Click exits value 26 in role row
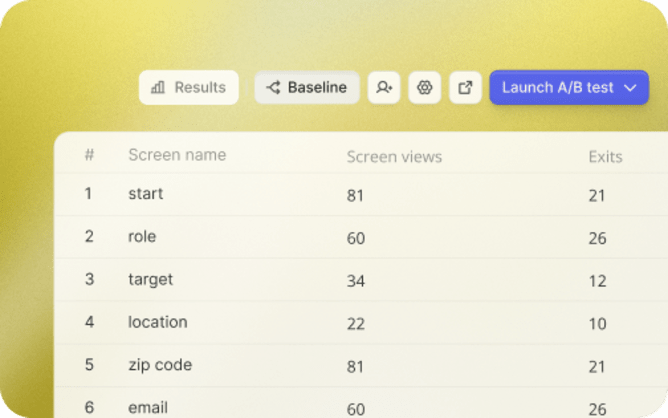668x418 pixels. [597, 238]
